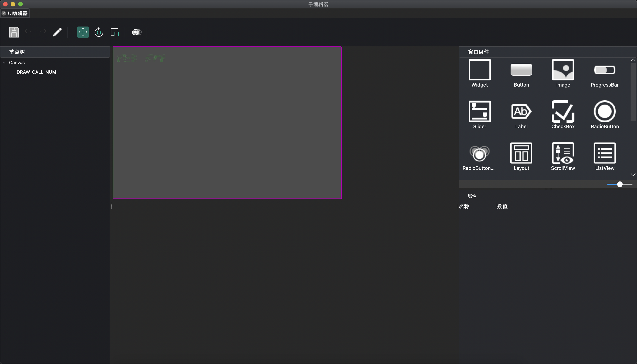This screenshot has width=637, height=364.
Task: Pick the ListView component
Action: click(604, 157)
